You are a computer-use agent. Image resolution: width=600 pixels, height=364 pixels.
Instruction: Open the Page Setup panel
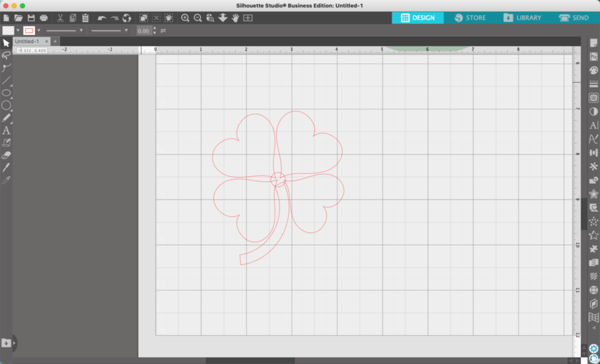(x=594, y=43)
